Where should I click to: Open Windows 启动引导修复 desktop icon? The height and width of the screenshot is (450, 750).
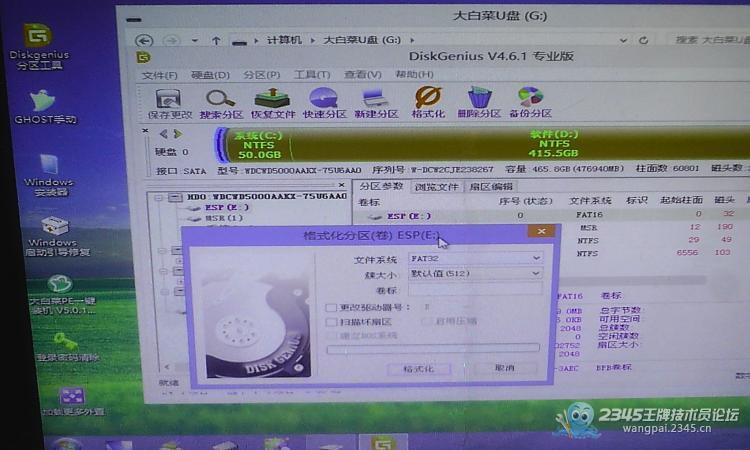coord(56,236)
